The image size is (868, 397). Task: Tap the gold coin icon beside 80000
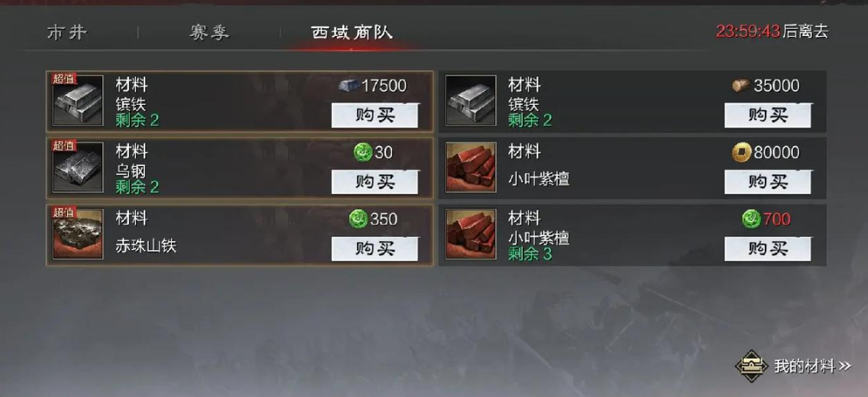[x=741, y=152]
